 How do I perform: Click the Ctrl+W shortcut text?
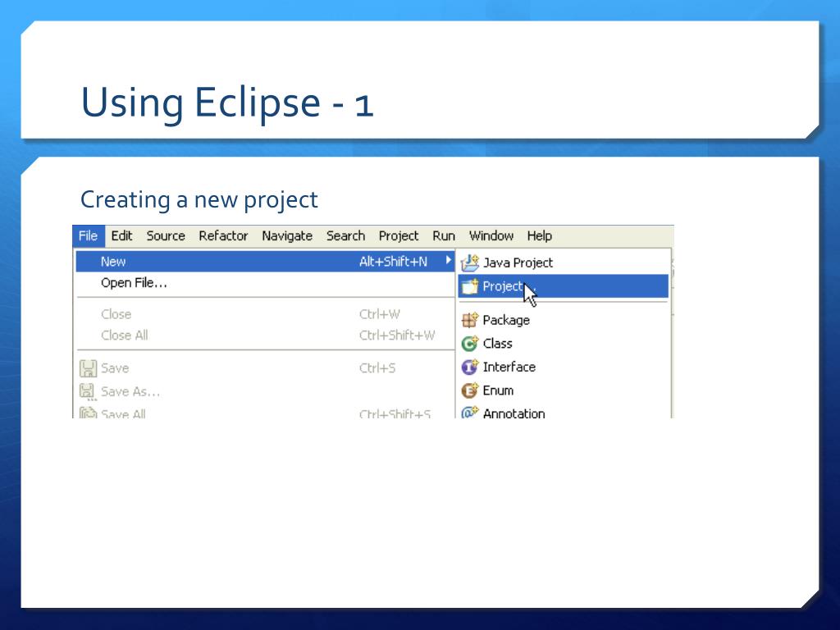379,314
